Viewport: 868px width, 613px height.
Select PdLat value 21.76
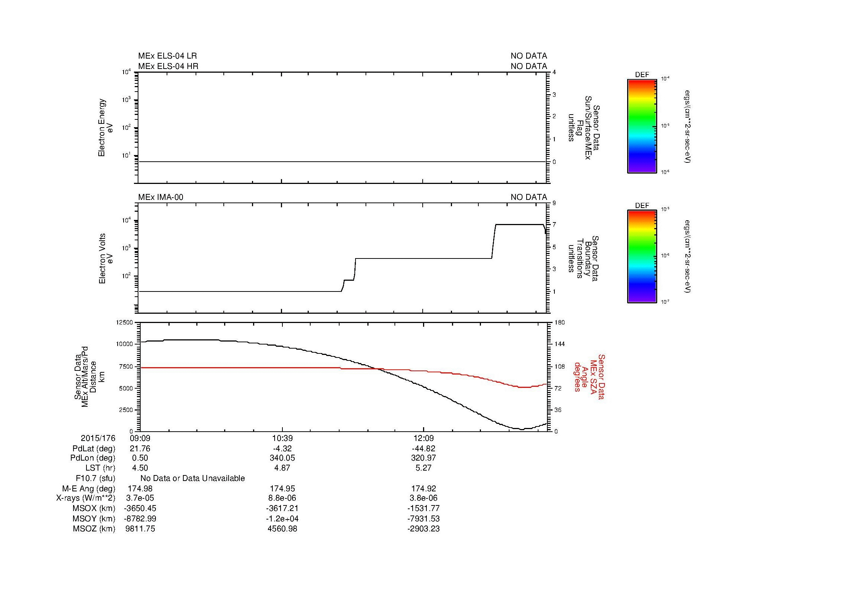(x=140, y=449)
